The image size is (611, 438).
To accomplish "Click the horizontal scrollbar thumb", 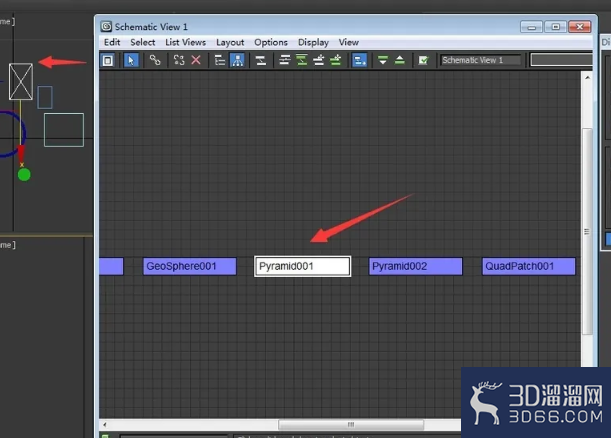I will pos(351,424).
